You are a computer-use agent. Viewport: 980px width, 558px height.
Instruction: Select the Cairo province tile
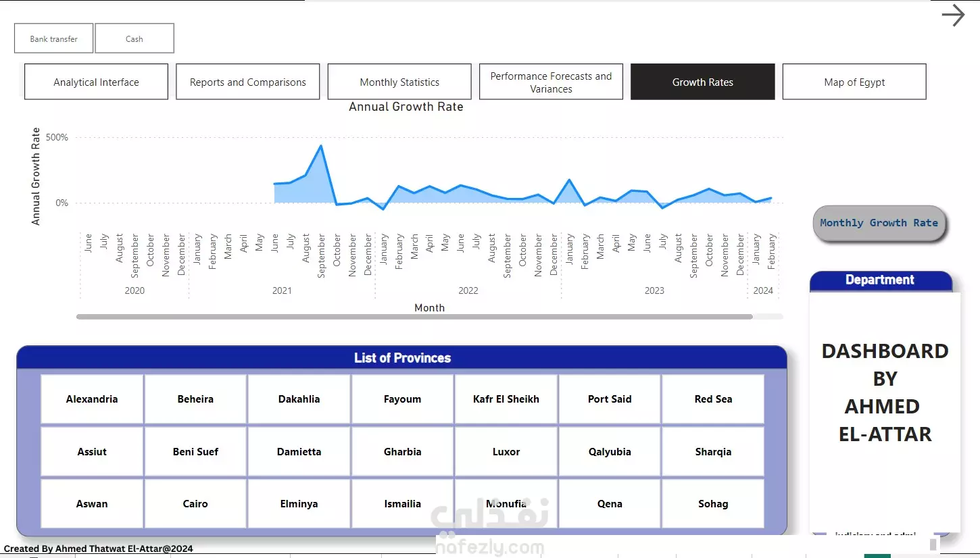pyautogui.click(x=195, y=504)
